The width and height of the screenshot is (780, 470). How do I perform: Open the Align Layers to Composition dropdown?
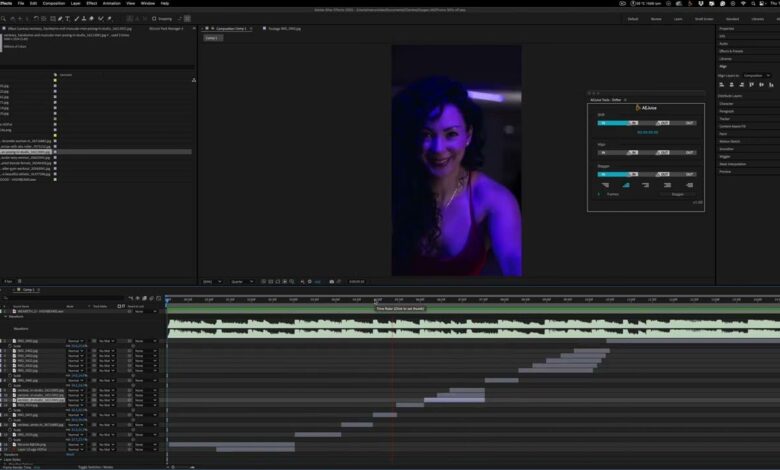(757, 76)
